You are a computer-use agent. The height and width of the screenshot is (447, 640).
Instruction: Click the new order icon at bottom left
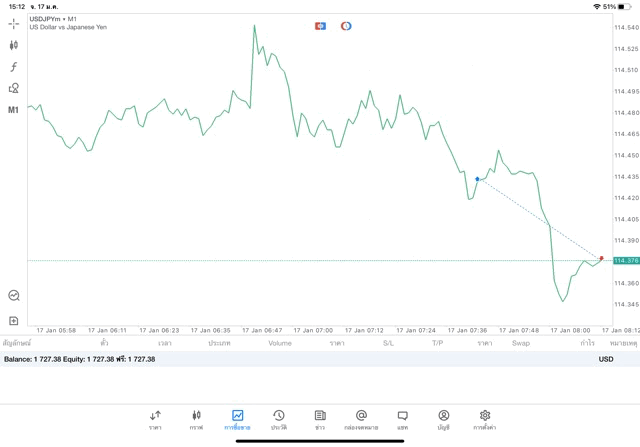click(x=14, y=321)
